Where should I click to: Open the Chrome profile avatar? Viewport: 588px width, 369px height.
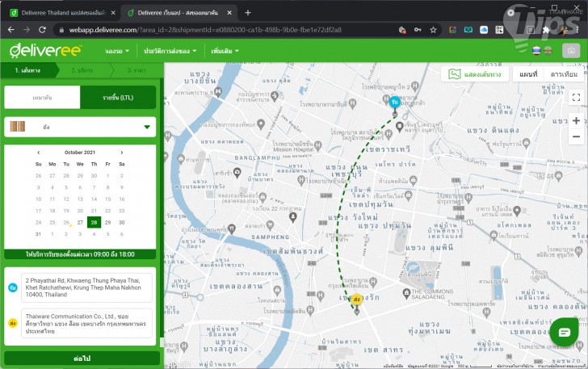(x=562, y=30)
